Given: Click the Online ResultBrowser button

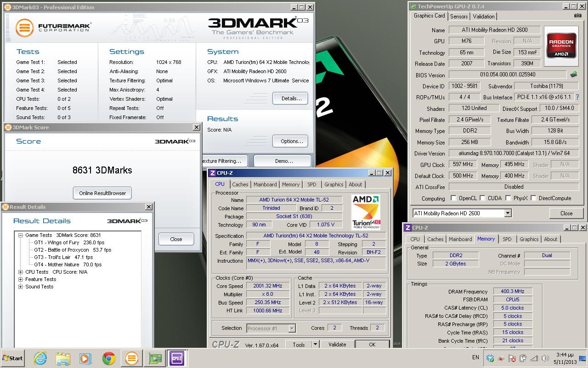Looking at the screenshot, I should tap(102, 193).
